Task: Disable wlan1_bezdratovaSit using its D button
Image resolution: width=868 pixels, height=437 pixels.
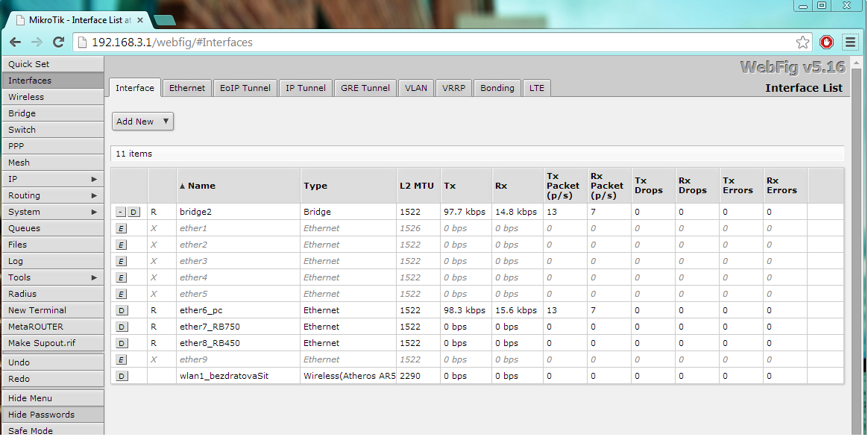Action: tap(122, 376)
